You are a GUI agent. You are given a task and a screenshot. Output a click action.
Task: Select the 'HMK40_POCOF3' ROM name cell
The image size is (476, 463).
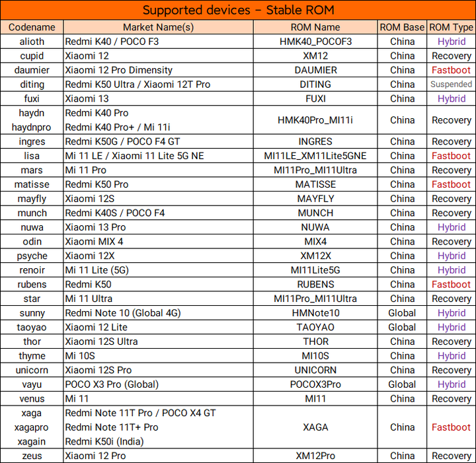tap(315, 42)
